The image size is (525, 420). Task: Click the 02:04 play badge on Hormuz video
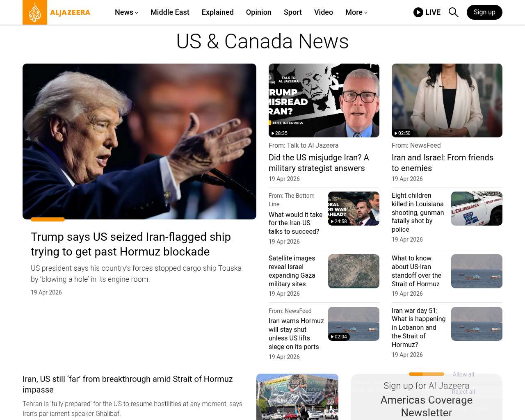click(339, 337)
